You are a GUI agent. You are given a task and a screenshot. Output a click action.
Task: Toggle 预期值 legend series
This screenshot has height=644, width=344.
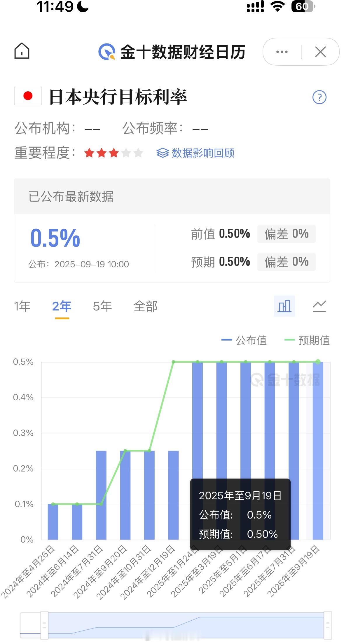click(x=307, y=340)
